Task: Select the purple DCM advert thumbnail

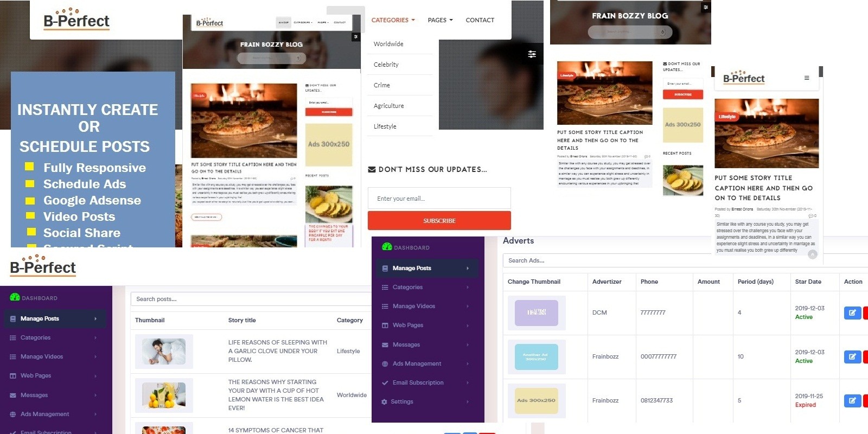Action: pos(537,313)
